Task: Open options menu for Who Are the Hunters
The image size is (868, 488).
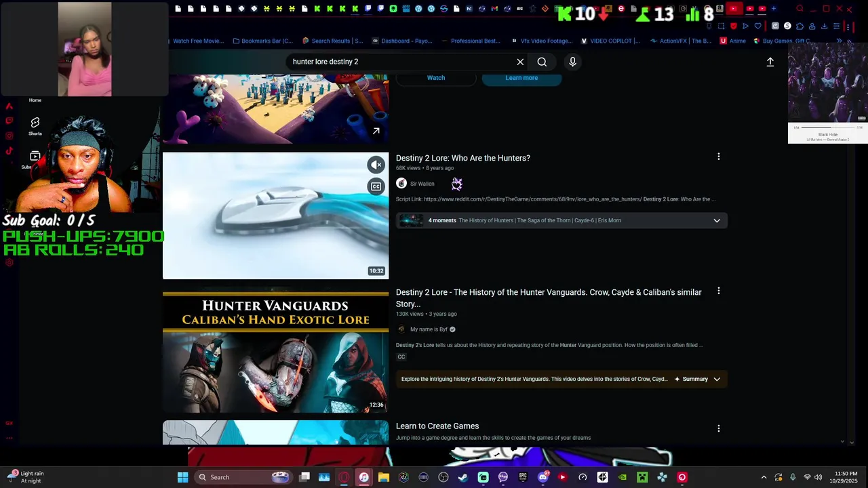Action: tap(719, 157)
